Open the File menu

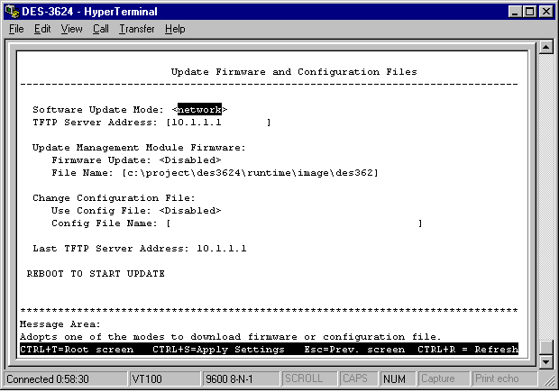pos(17,29)
